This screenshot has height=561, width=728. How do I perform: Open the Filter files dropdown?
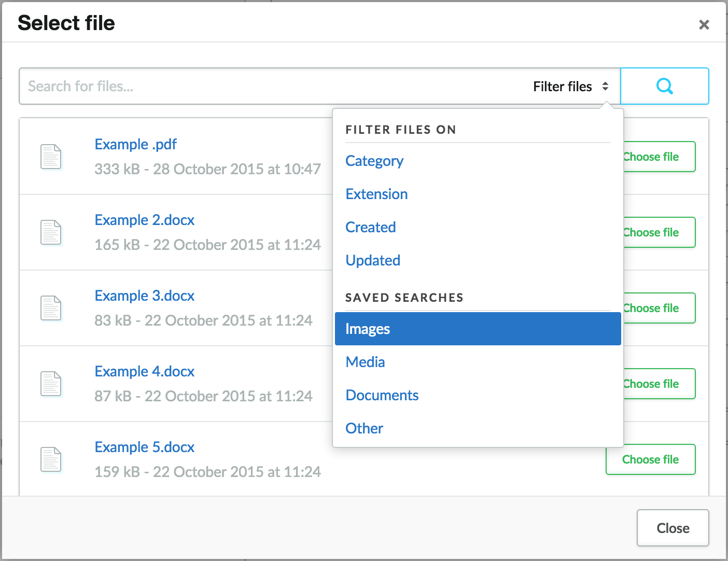click(x=571, y=86)
